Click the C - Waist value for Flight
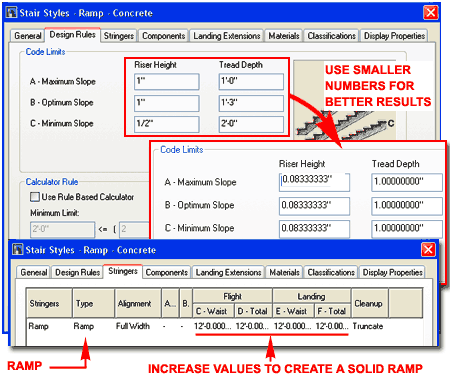 coord(212,326)
